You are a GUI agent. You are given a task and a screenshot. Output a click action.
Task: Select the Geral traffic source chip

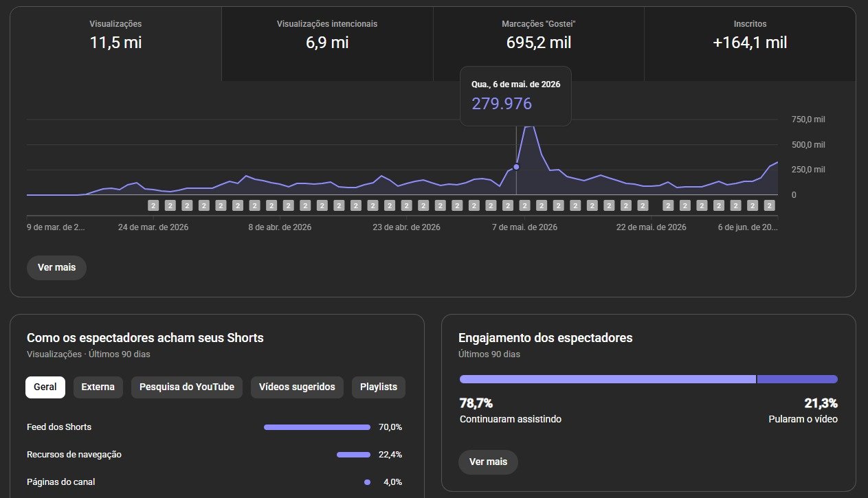coord(45,387)
